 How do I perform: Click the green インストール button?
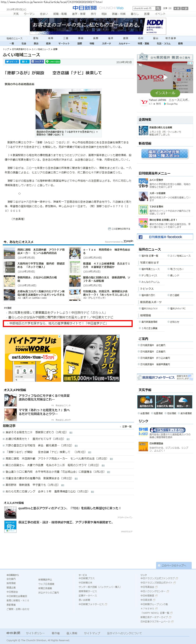165,93
